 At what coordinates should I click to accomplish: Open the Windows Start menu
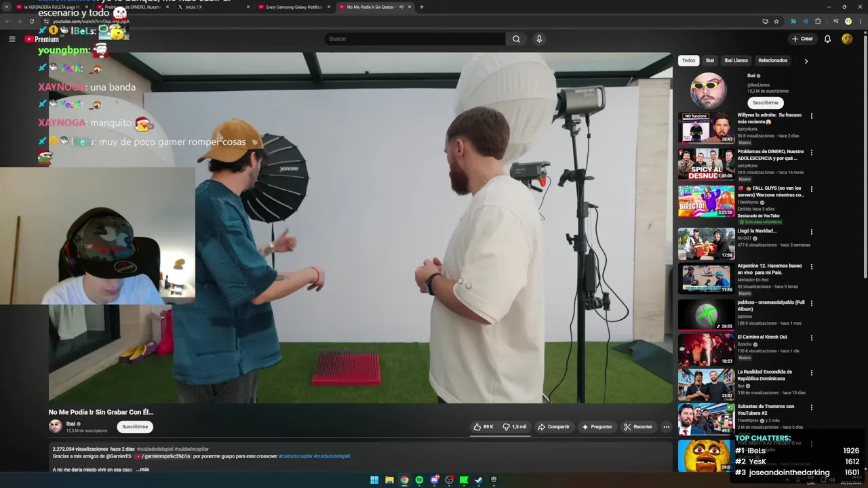point(374,480)
